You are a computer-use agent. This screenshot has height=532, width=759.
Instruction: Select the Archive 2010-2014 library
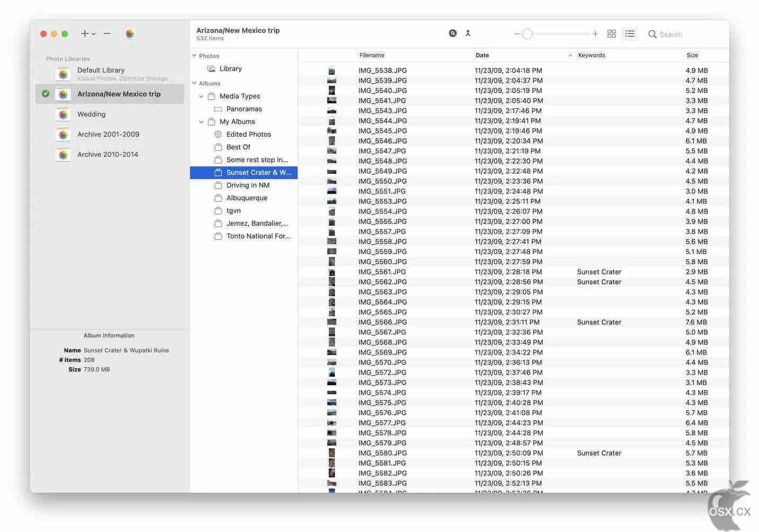[110, 154]
